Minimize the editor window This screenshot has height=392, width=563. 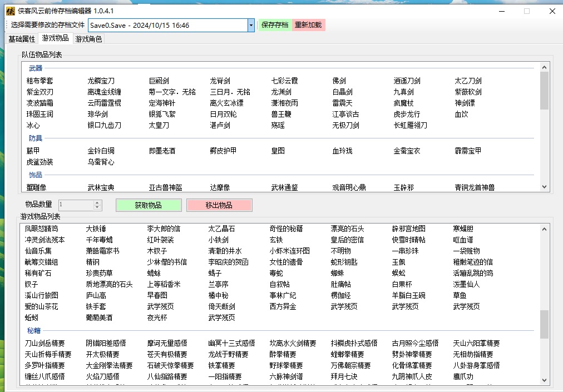[x=502, y=11]
